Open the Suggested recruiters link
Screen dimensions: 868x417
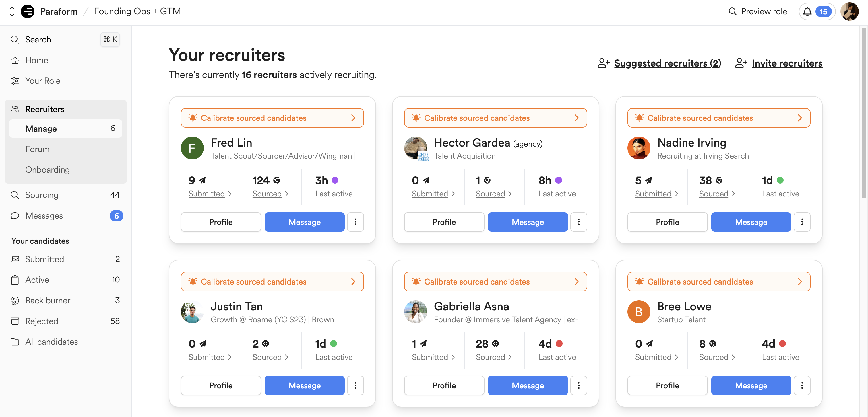click(x=667, y=63)
